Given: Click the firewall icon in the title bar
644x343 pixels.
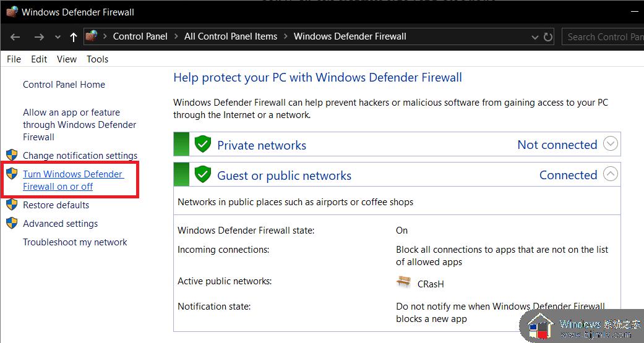Looking at the screenshot, I should 12,12.
